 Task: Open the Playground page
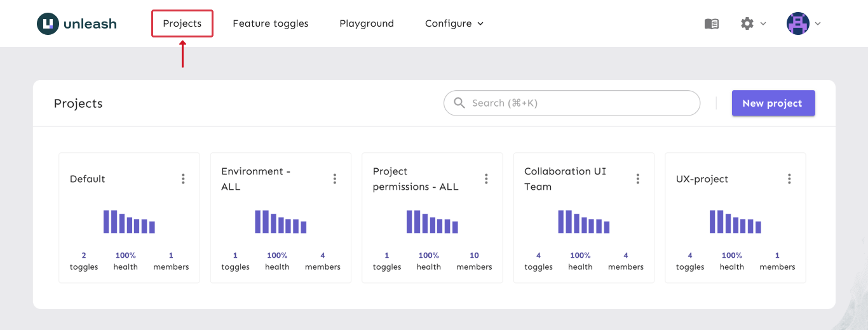tap(366, 23)
